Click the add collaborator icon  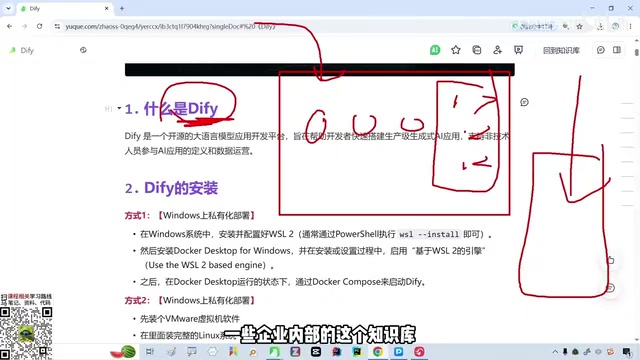(x=497, y=50)
